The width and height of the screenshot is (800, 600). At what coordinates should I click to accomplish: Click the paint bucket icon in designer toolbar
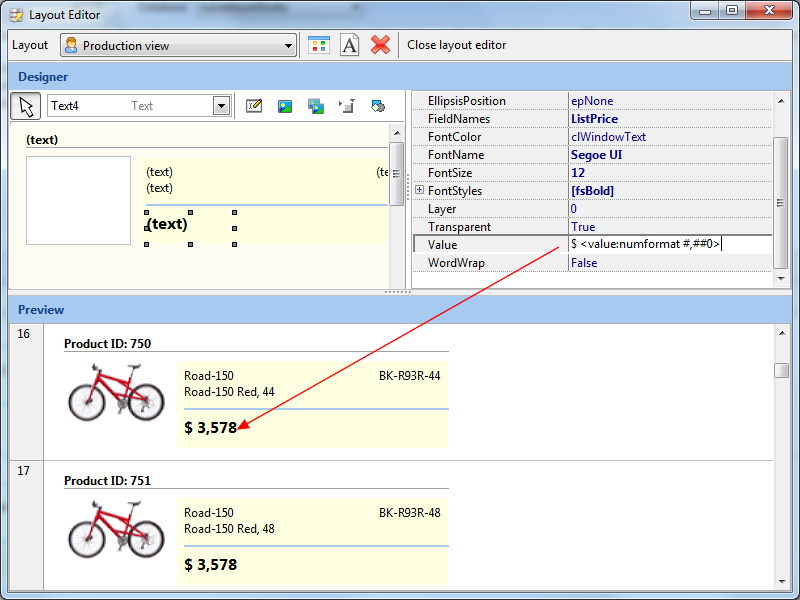[378, 106]
